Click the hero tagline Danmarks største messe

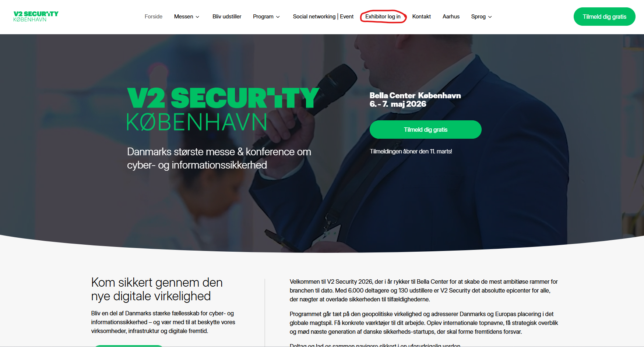[x=219, y=158]
